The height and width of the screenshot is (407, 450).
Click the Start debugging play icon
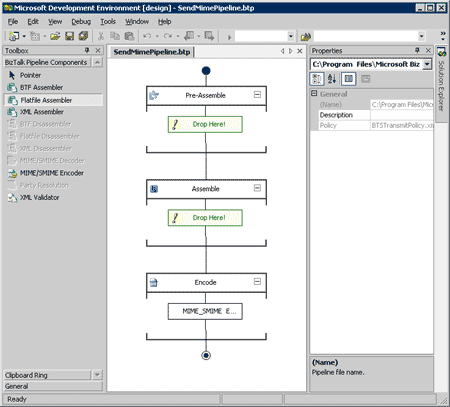tap(229, 37)
